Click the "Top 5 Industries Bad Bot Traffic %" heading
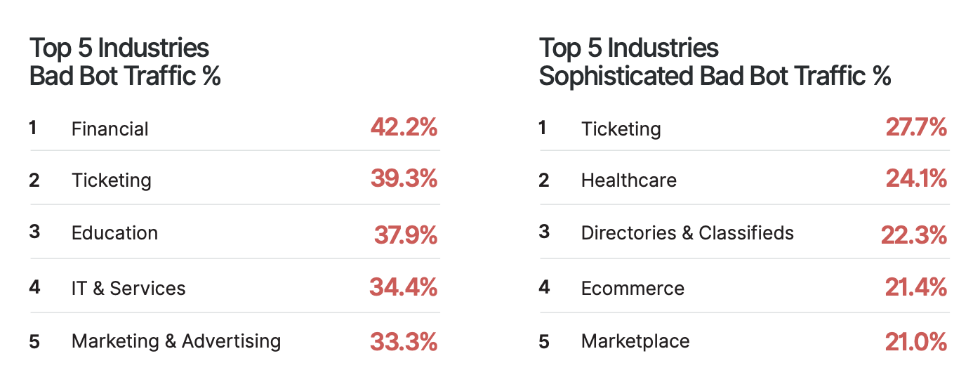This screenshot has width=980, height=382. pyautogui.click(x=125, y=62)
